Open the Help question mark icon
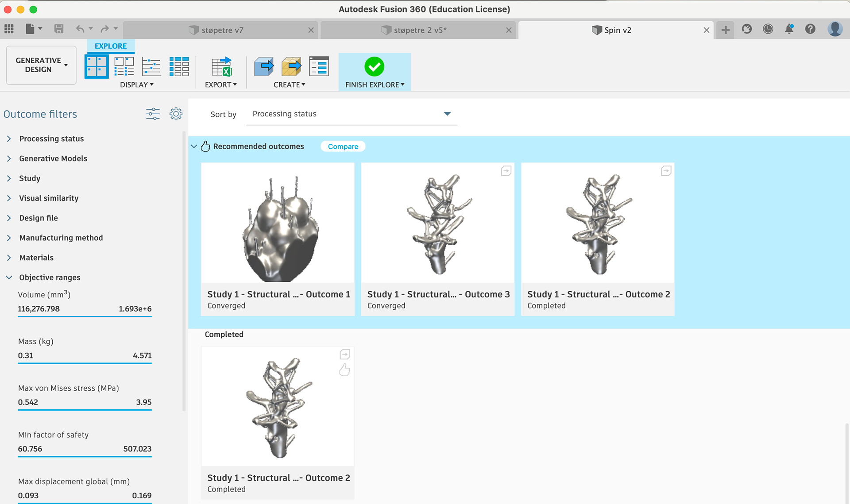Screen dimensions: 850x504 (x=810, y=29)
